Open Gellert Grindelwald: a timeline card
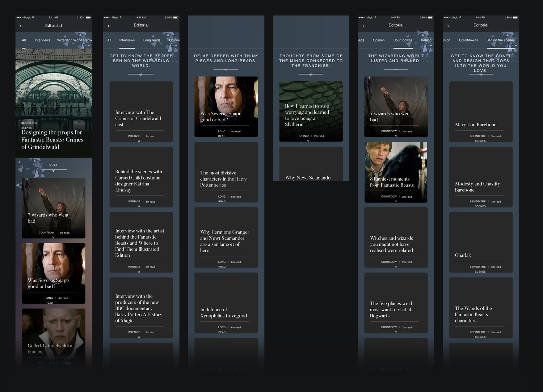 pos(54,338)
